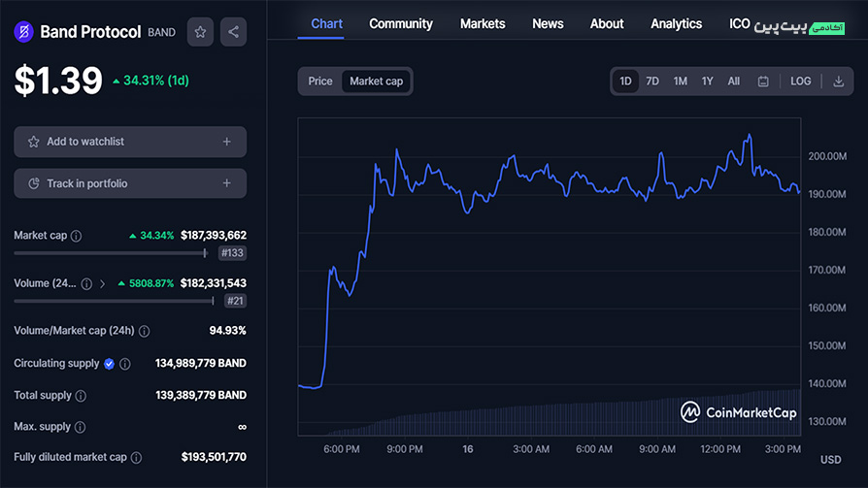868x488 pixels.
Task: Open the calendar date range picker
Action: click(763, 81)
